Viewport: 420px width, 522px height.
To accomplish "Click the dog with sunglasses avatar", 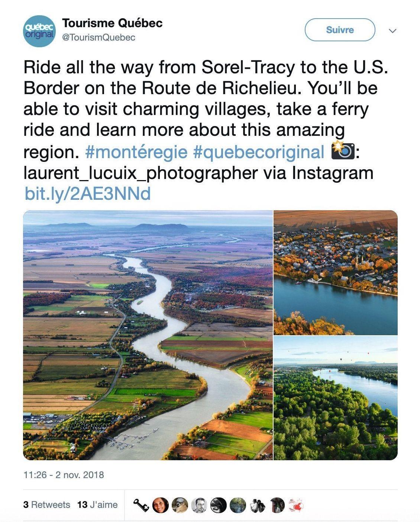I will pyautogui.click(x=180, y=505).
